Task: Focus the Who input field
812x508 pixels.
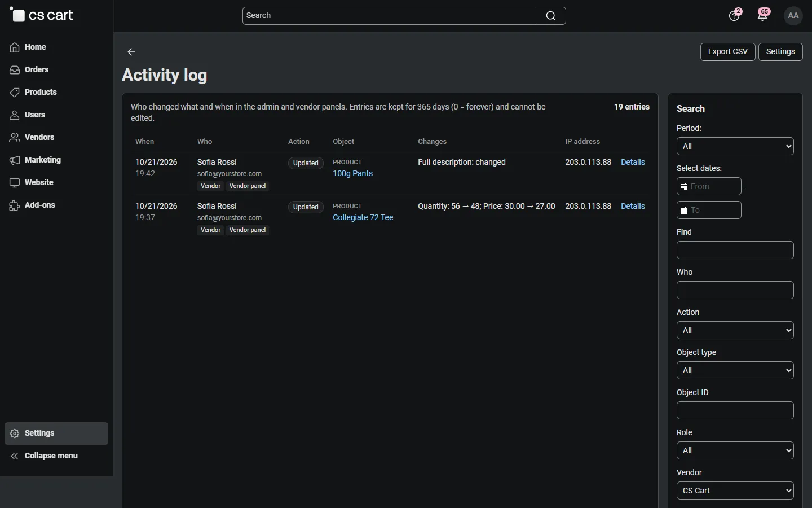Action: pos(735,290)
